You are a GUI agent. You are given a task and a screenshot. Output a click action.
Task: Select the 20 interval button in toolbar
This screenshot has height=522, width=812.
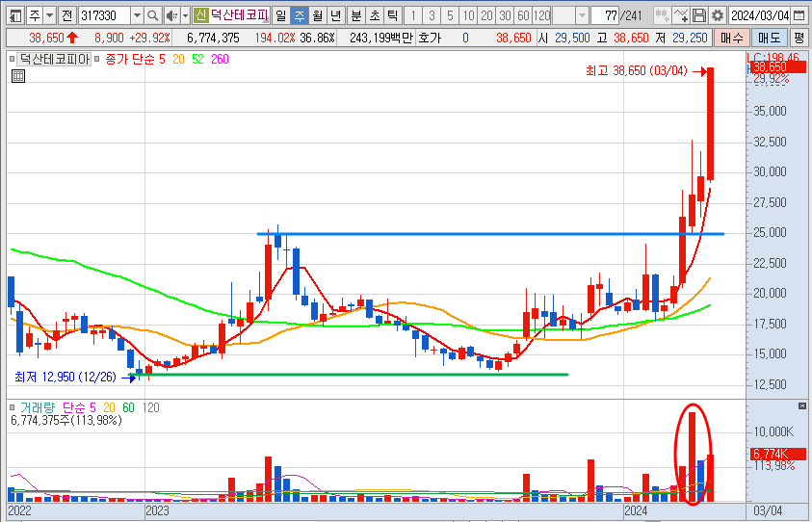(x=486, y=16)
